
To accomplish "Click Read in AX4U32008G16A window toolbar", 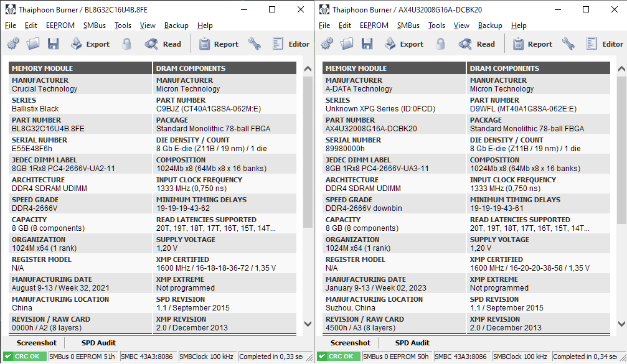I will [477, 44].
